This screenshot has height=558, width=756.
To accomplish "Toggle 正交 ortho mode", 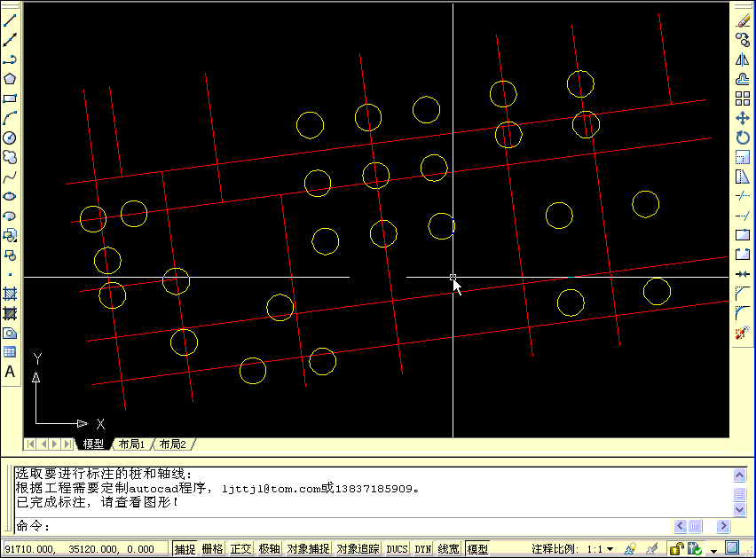I will (240, 549).
